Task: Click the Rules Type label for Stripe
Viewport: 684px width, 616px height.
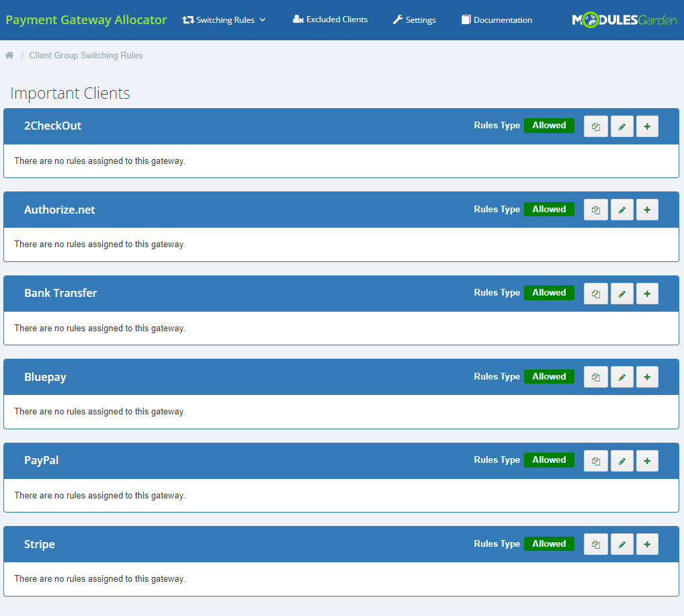Action: [497, 543]
